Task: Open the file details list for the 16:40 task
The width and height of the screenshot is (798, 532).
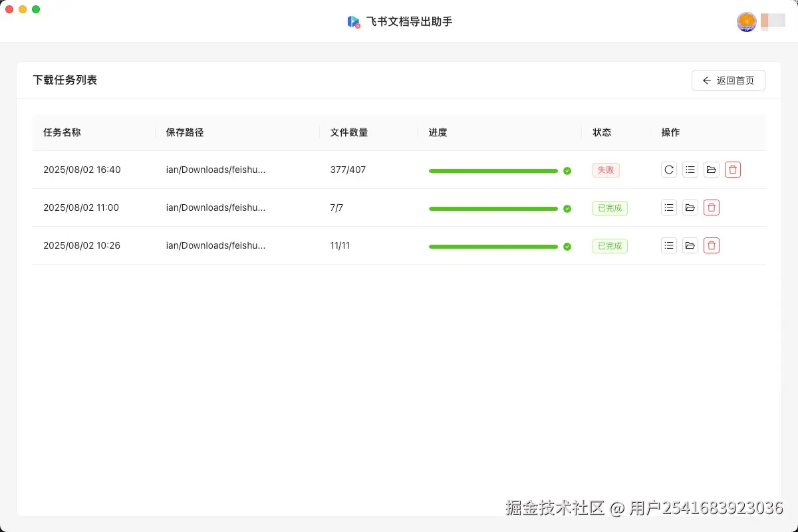Action: [690, 170]
